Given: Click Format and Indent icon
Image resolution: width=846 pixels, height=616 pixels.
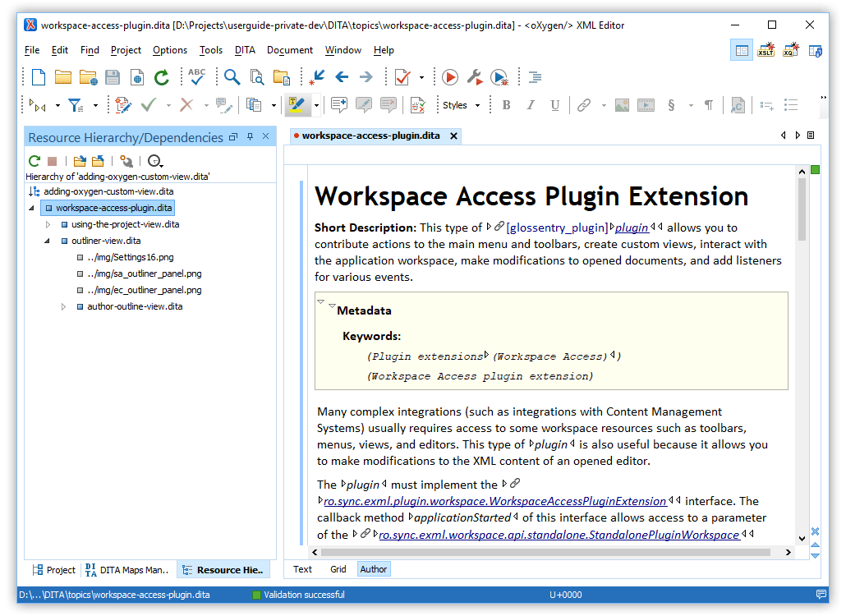Looking at the screenshot, I should 535,77.
